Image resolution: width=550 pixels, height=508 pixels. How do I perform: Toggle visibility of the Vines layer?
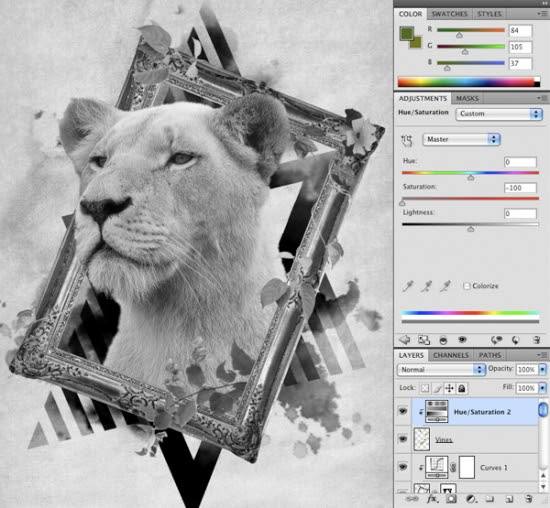(403, 439)
